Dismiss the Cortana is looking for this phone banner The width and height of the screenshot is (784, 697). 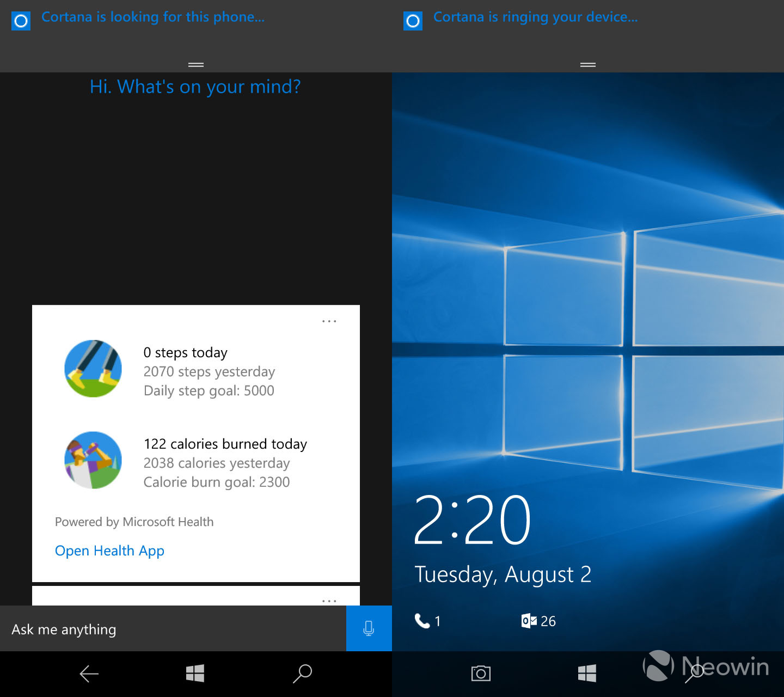point(153,17)
